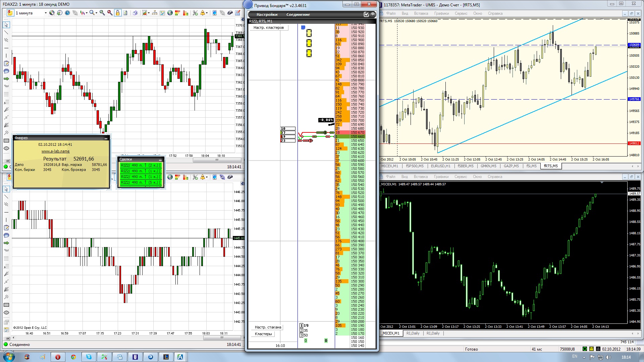Expand the chart type candlestick dropdown arrow

(87, 13)
